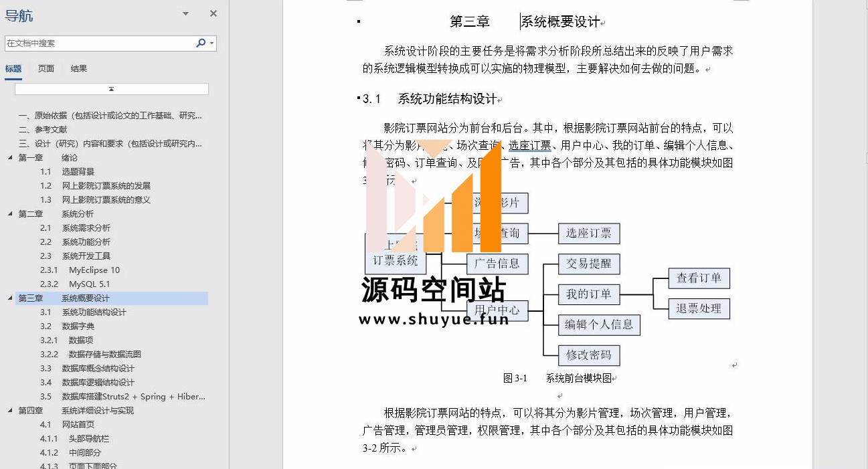Click the 我的订单 box in the diagram
Screen dimensions: 868x469
[589, 294]
